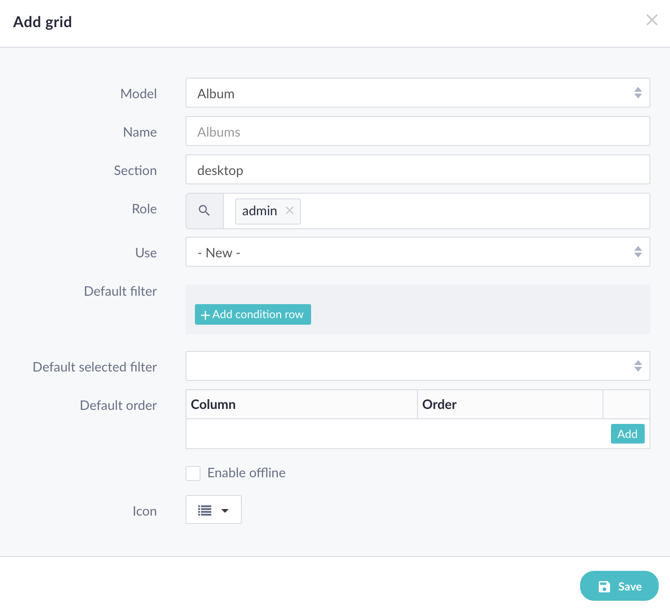Open the Default selected filter dropdown
670x612 pixels.
417,366
